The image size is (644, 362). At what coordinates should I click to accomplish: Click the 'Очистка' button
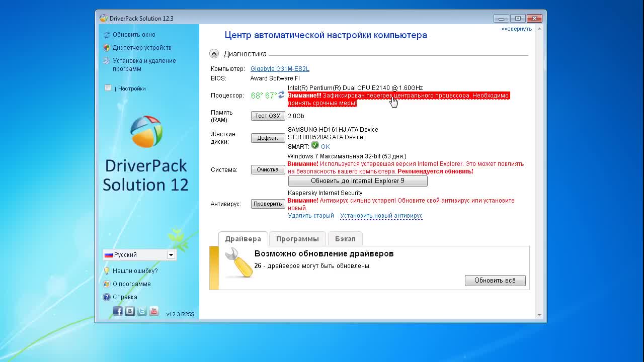[268, 169]
